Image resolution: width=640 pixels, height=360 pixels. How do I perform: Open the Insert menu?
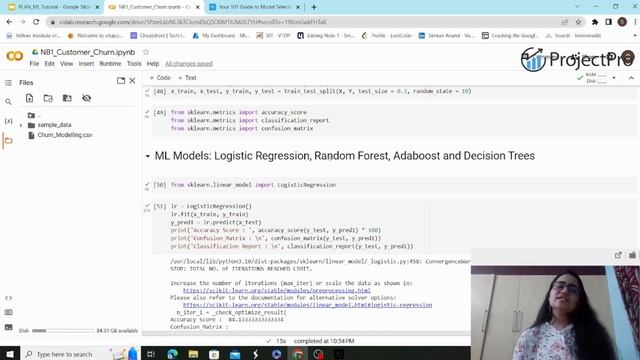[86, 64]
